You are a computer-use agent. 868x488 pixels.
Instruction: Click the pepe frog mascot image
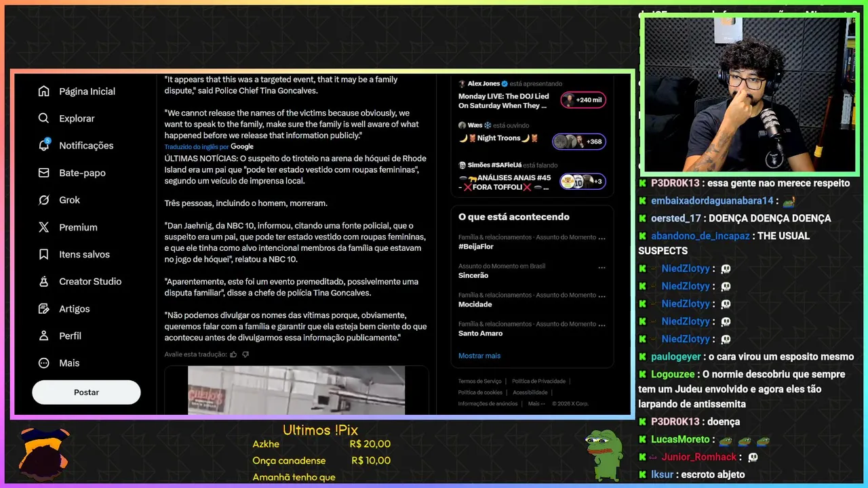pyautogui.click(x=604, y=455)
